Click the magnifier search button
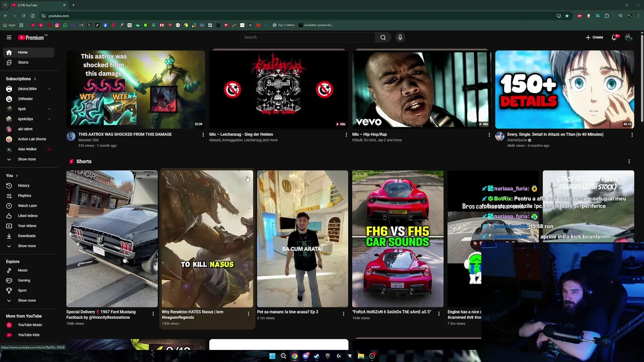The image size is (644, 362). tap(383, 37)
